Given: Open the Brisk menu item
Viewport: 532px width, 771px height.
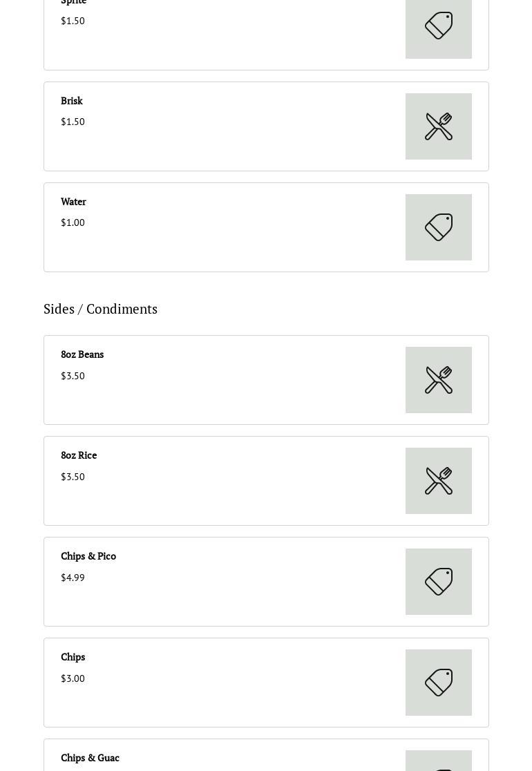Looking at the screenshot, I should [72, 101].
